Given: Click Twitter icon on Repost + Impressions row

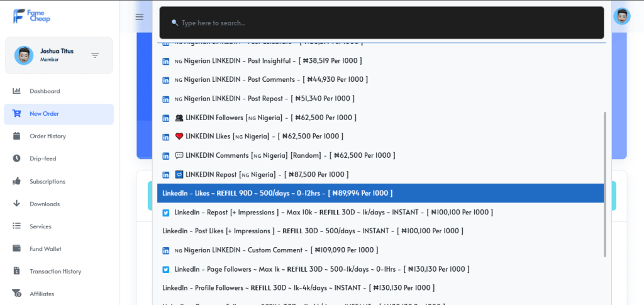Looking at the screenshot, I should pos(166,213).
